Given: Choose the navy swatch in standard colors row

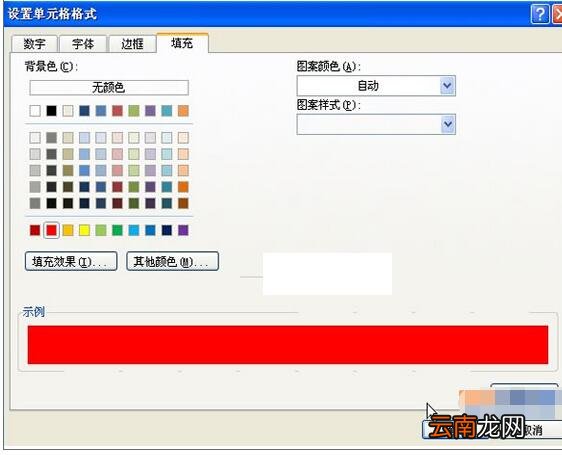Looking at the screenshot, I should [x=167, y=230].
